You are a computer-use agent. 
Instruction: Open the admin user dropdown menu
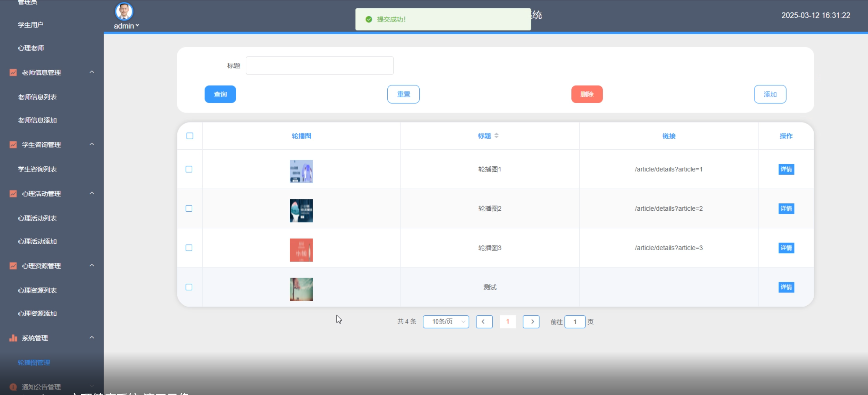coord(126,26)
